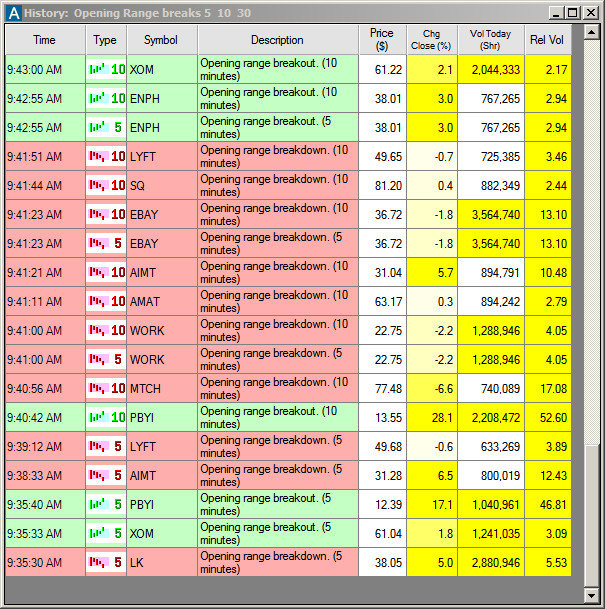Sort by the Price ($) column header

(x=382, y=40)
